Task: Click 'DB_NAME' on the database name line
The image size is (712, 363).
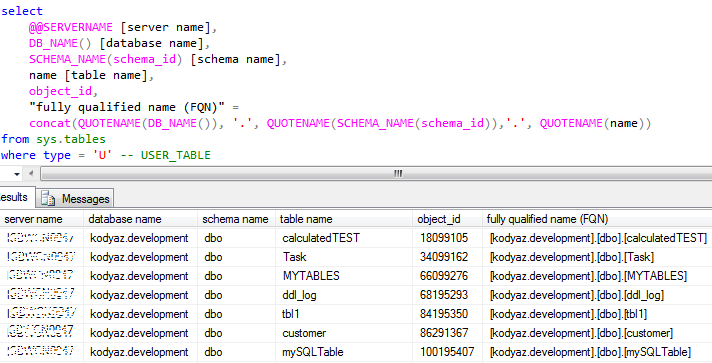Action: point(54,43)
